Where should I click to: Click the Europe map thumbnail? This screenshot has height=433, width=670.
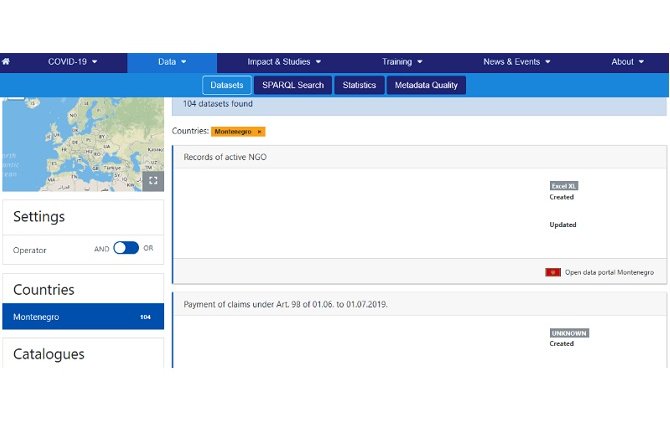pos(83,144)
